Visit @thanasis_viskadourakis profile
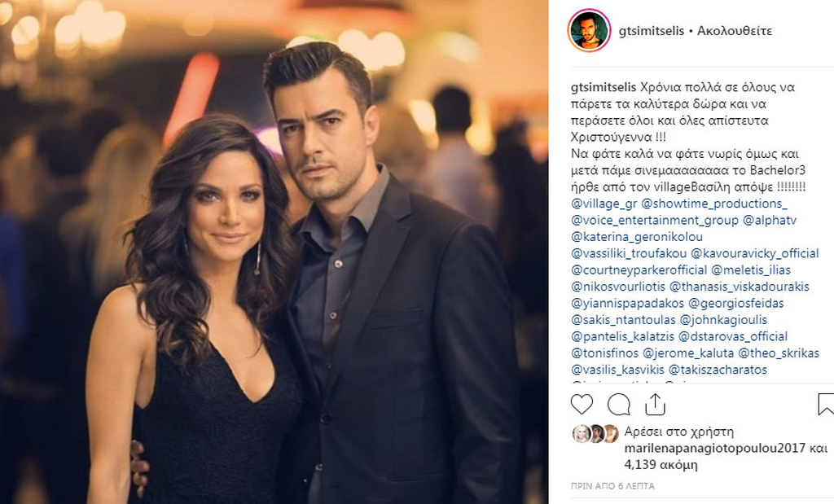The height and width of the screenshot is (504, 834). coord(740,287)
